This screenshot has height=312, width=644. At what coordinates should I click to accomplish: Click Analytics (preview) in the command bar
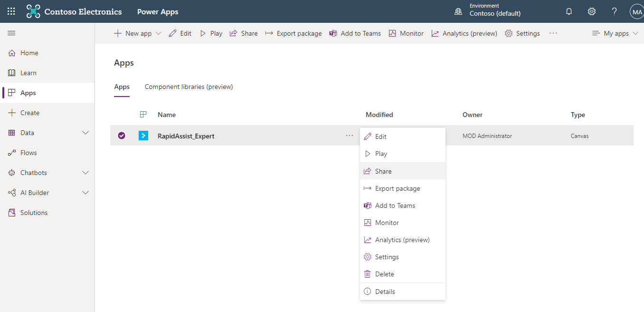pos(464,33)
